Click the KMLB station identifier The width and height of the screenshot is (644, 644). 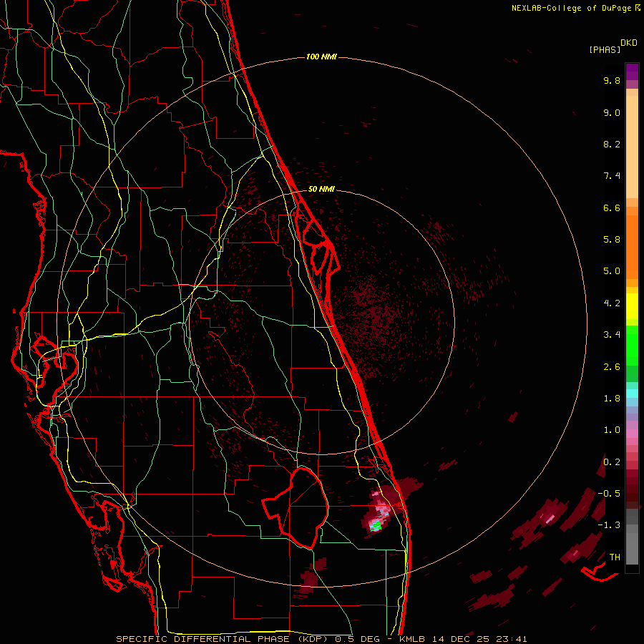point(412,639)
